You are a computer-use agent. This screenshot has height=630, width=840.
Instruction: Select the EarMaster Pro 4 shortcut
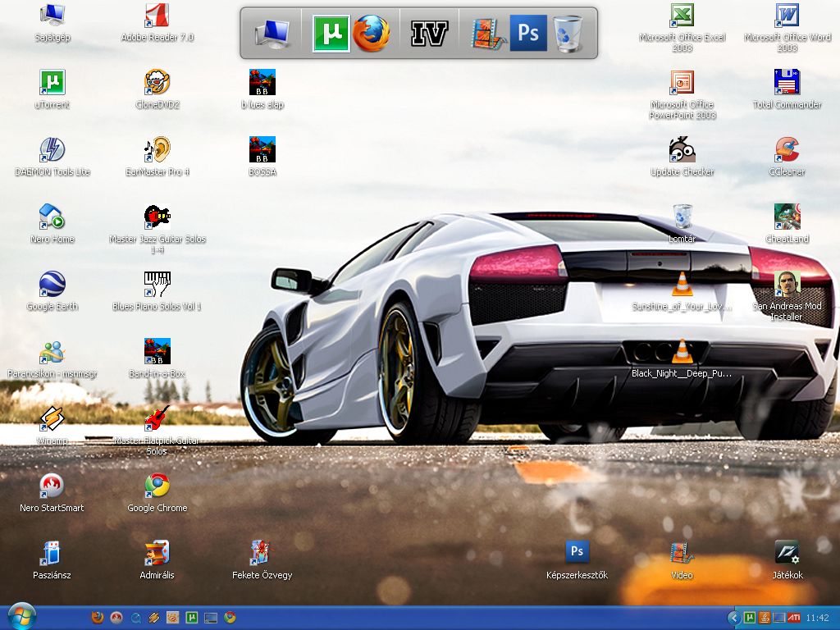pyautogui.click(x=157, y=157)
